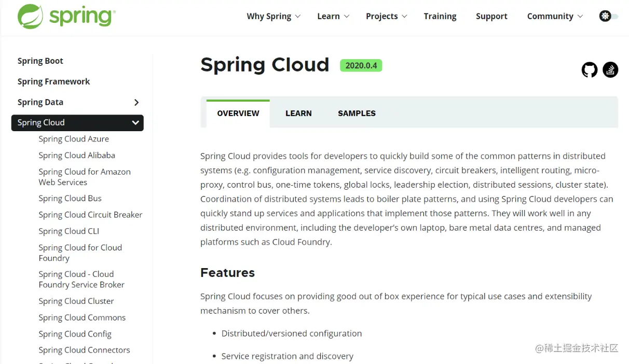Image resolution: width=629 pixels, height=364 pixels.
Task: Click the 2020.0.4 version badge
Action: point(361,65)
